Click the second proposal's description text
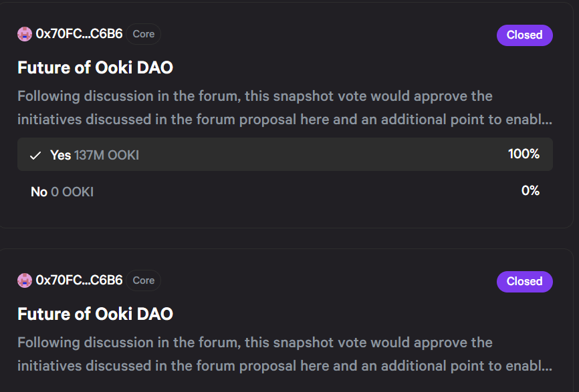Screen dimensions: 579x392 [x=285, y=354]
